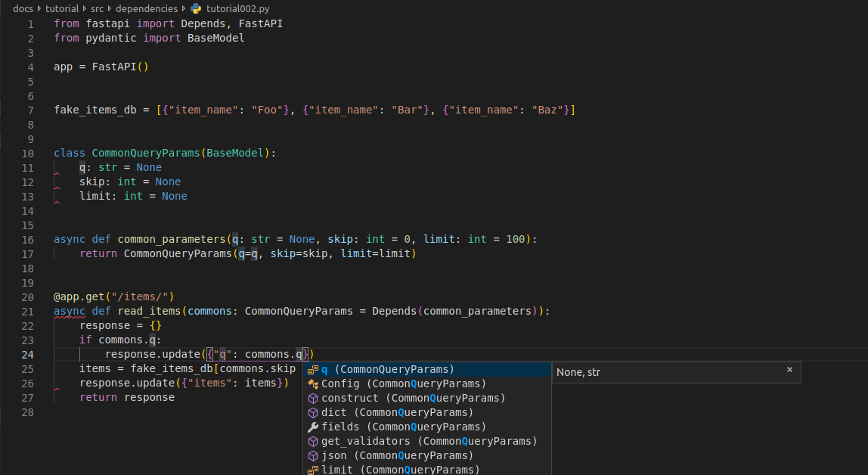Click the Python file icon in breadcrumbs

[197, 8]
